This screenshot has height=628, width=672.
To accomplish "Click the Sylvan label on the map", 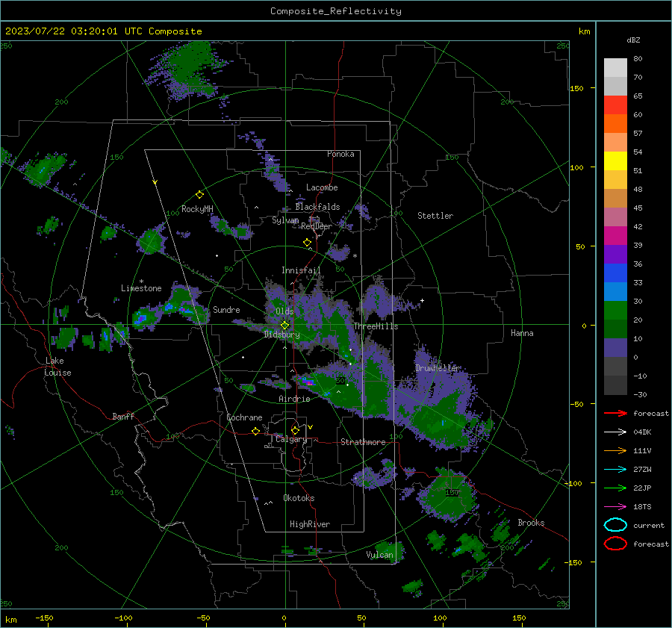I will click(x=285, y=220).
